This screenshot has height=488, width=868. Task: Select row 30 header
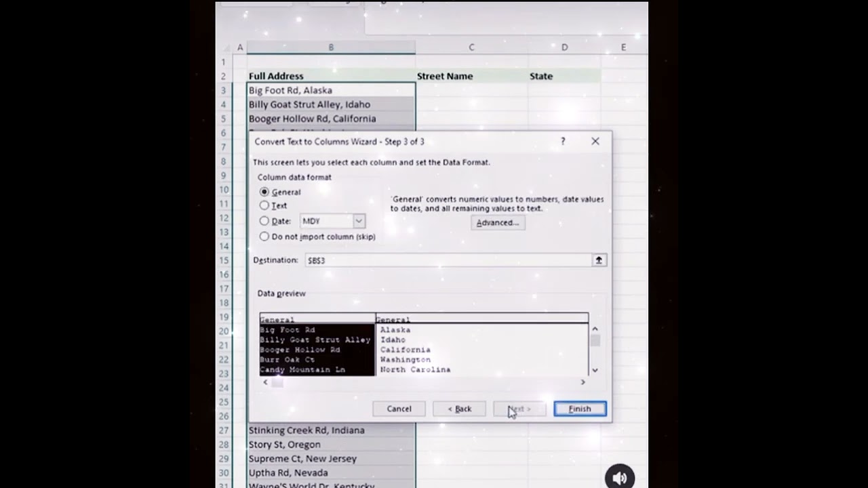point(224,473)
